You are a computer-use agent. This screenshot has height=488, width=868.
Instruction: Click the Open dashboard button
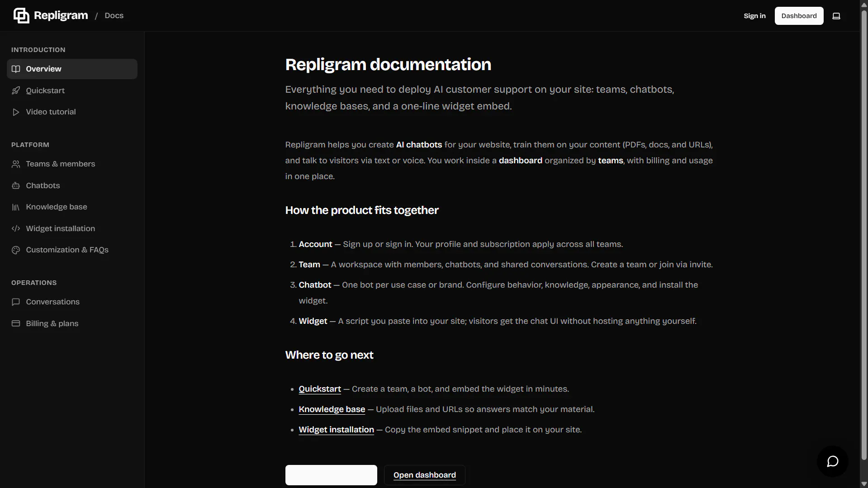point(424,475)
